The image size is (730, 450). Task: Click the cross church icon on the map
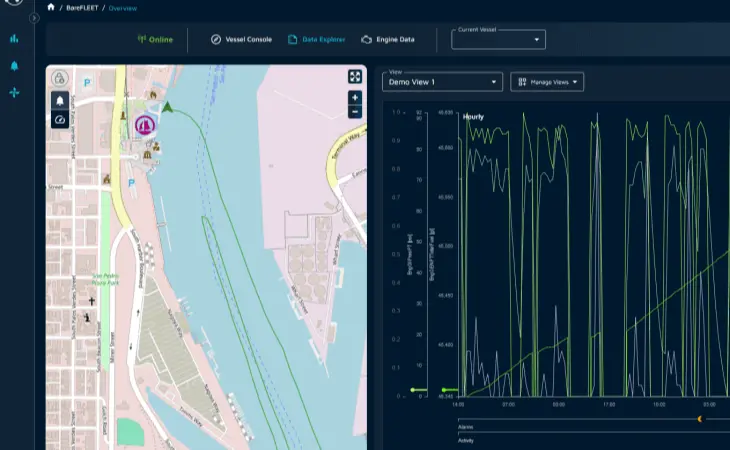pyautogui.click(x=92, y=302)
